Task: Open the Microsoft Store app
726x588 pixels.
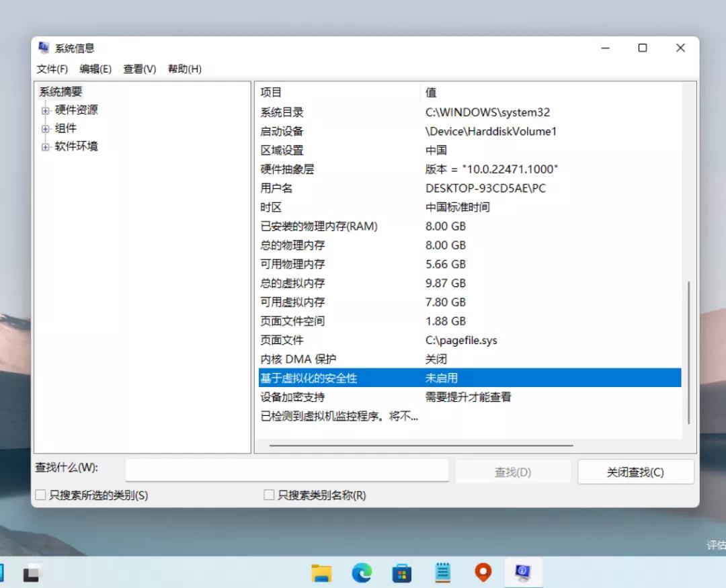Action: tap(402, 573)
